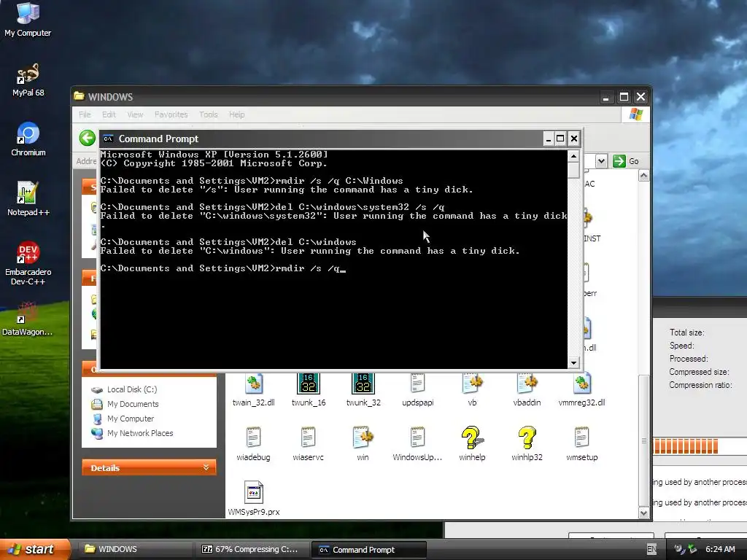The image size is (747, 560).
Task: Click the 7-Zip compression progress bar
Action: [x=700, y=446]
